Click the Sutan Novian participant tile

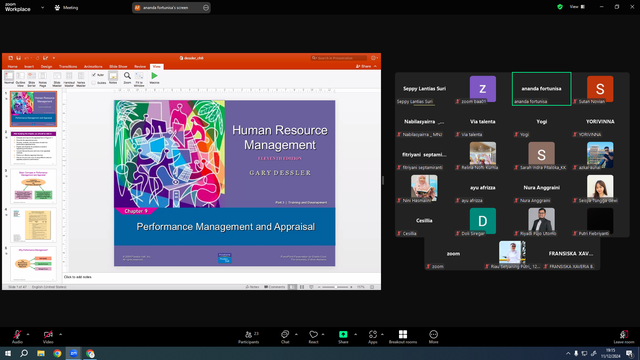[600, 89]
